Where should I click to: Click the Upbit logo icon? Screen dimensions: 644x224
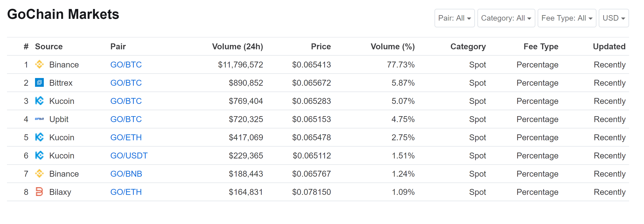point(39,119)
